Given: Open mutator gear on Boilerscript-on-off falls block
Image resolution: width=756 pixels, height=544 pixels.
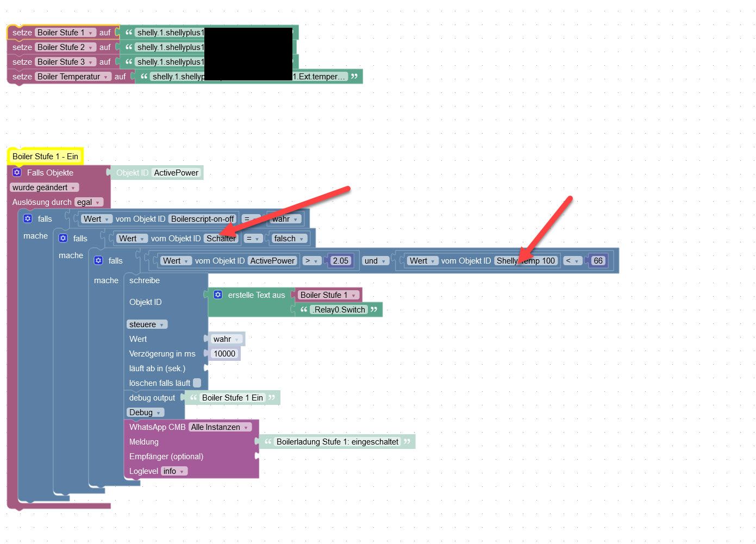Looking at the screenshot, I should 28,218.
